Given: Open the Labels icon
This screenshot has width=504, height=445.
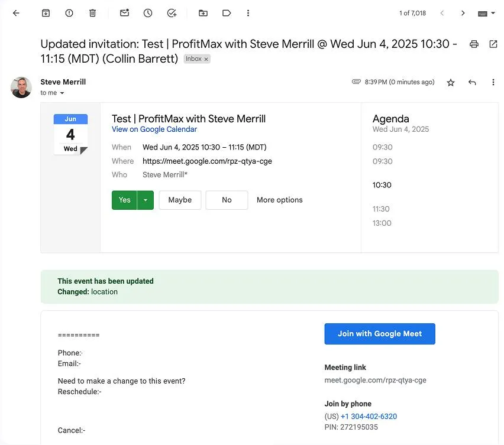Looking at the screenshot, I should click(x=227, y=13).
